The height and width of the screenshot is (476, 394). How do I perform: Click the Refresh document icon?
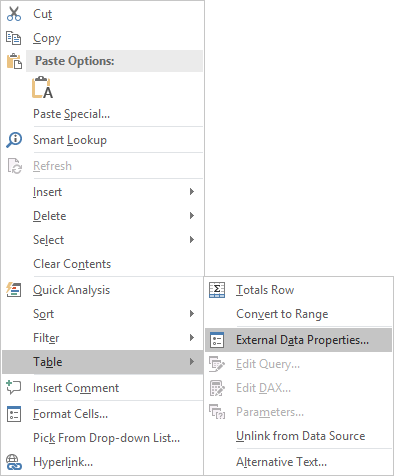(x=14, y=166)
